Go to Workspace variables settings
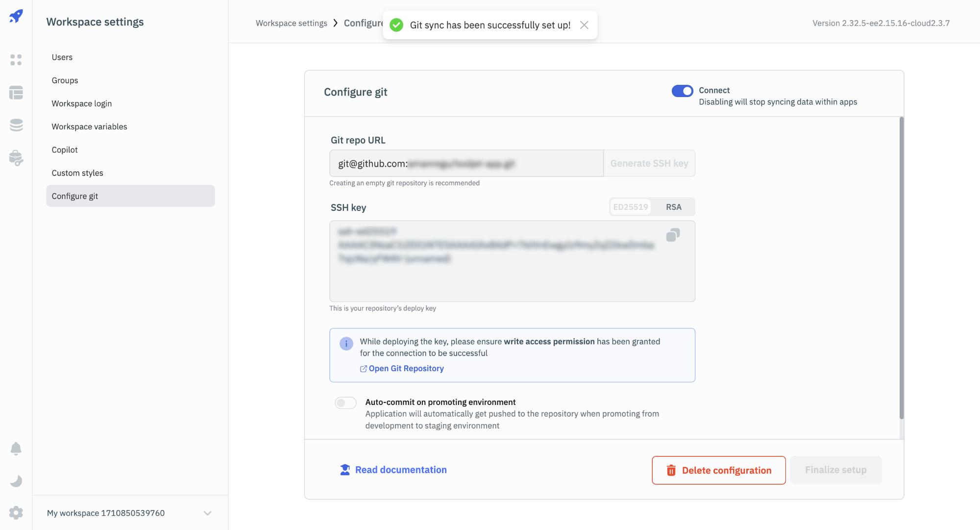 [x=89, y=126]
